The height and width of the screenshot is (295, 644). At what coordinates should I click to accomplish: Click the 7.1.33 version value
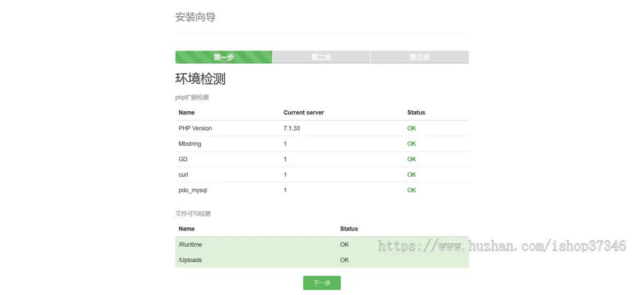coord(291,128)
